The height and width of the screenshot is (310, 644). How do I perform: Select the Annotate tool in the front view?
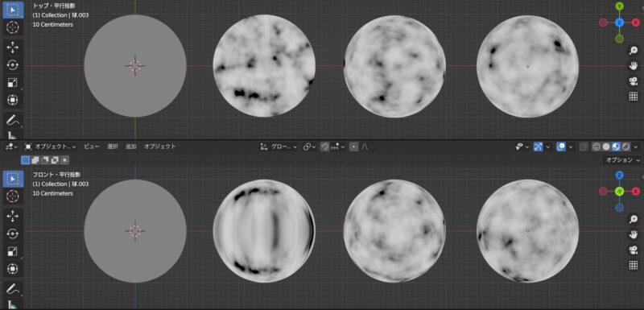click(x=13, y=288)
